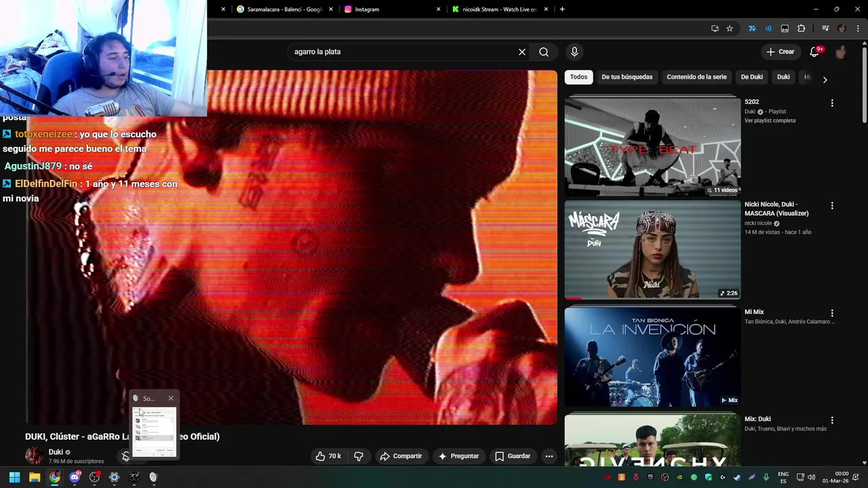
Task: Open the microphone icon in system tray
Action: pos(766,477)
